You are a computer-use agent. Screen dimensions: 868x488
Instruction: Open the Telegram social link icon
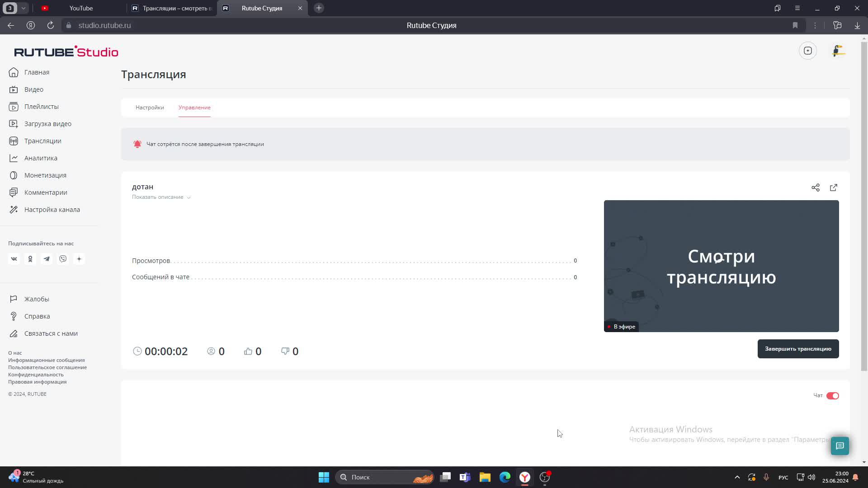[x=47, y=259]
